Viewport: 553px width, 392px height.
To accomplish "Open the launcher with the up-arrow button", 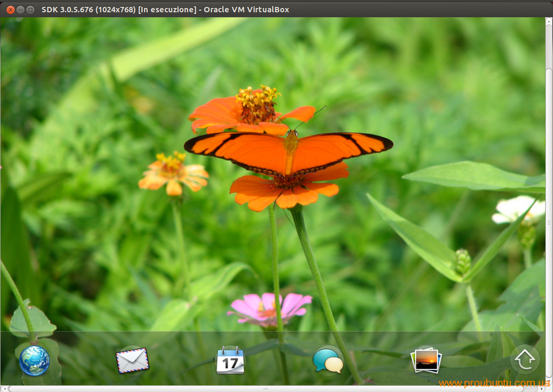I will (524, 360).
